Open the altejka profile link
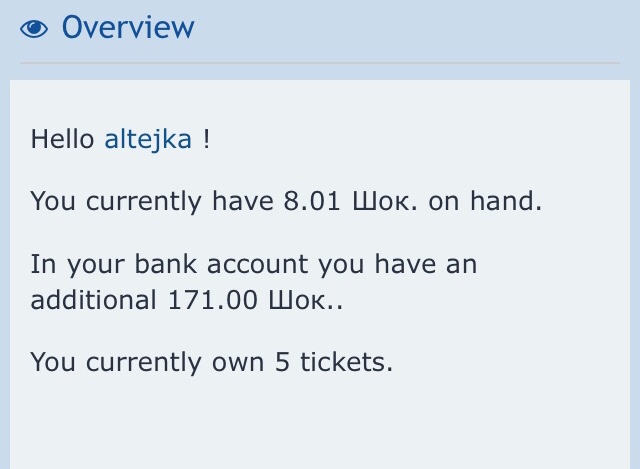The height and width of the screenshot is (469, 640). [148, 139]
